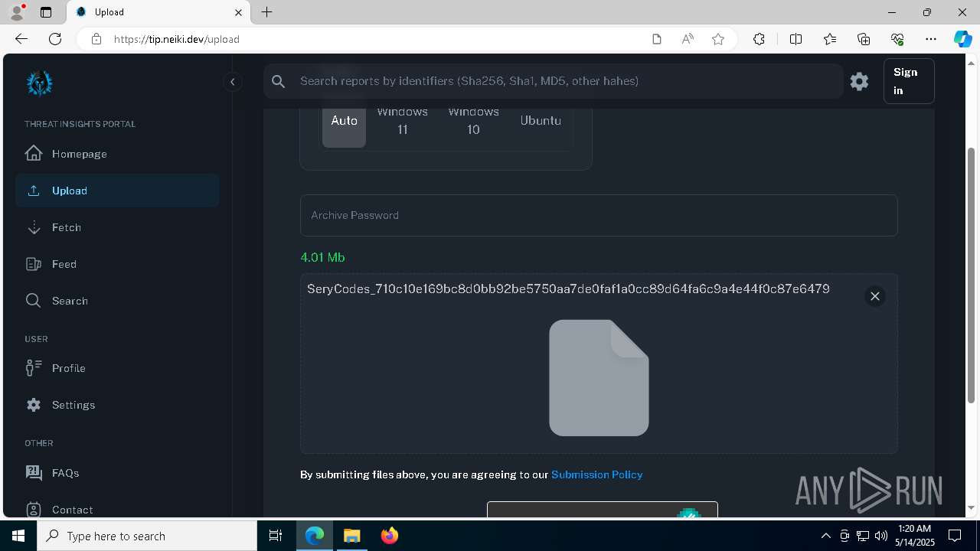Click the Profile person icon

(34, 368)
